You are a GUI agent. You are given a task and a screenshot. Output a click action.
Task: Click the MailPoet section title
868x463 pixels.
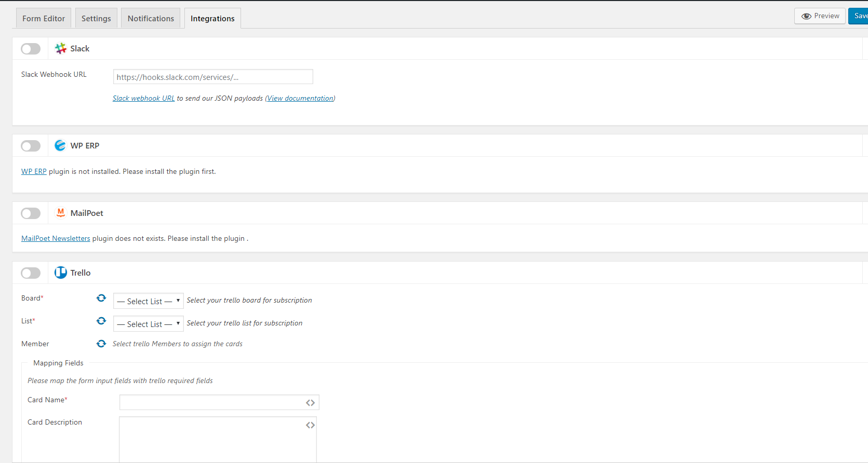coord(87,213)
